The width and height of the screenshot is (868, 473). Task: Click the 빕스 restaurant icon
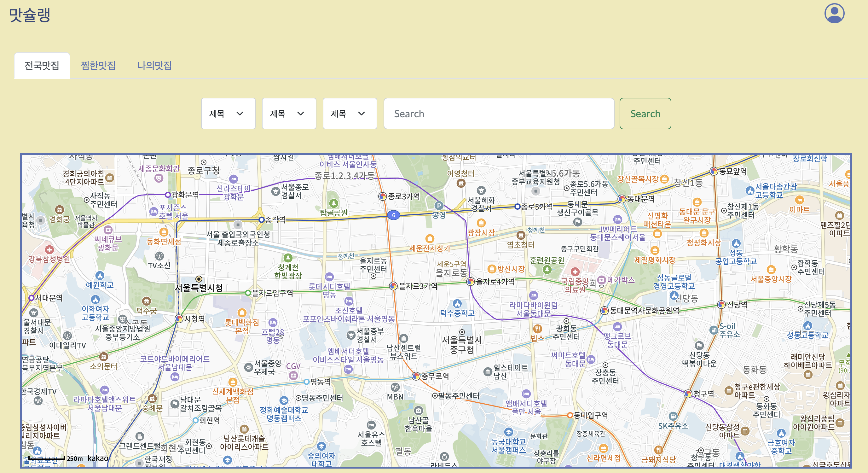pos(537,328)
